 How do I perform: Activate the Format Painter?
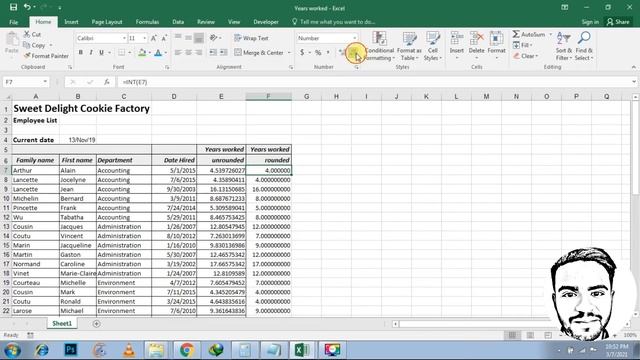coord(46,56)
